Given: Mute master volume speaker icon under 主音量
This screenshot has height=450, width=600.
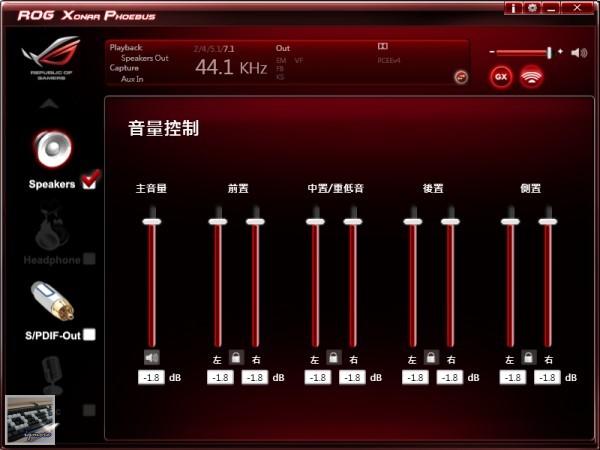Looking at the screenshot, I should coord(152,358).
